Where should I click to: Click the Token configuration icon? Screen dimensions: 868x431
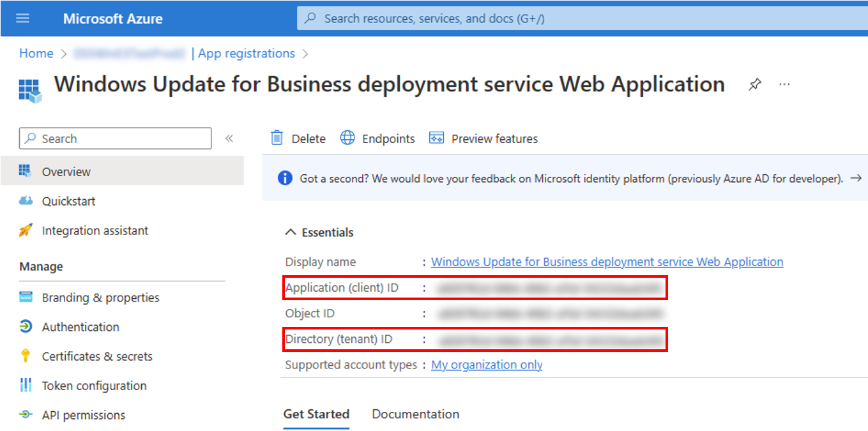pos(26,385)
